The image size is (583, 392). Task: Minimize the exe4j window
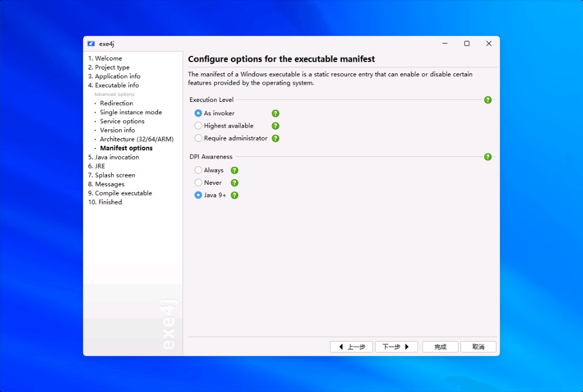pyautogui.click(x=445, y=44)
